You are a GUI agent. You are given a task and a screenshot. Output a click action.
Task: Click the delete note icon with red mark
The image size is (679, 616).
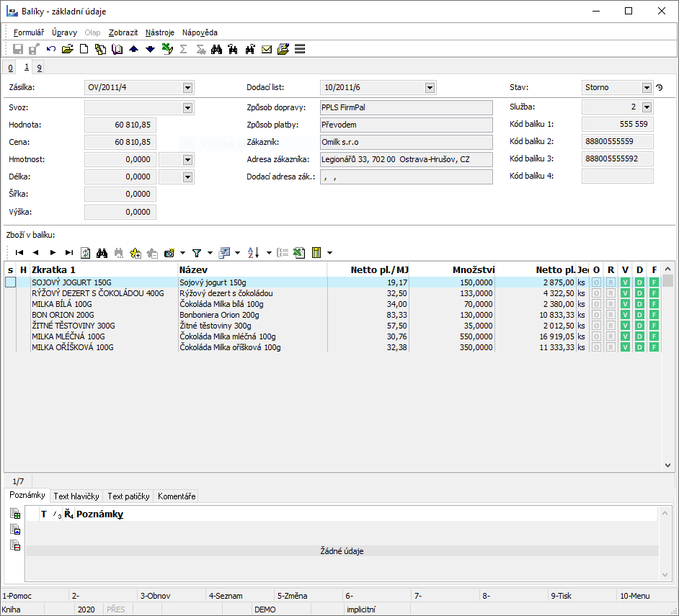click(15, 545)
